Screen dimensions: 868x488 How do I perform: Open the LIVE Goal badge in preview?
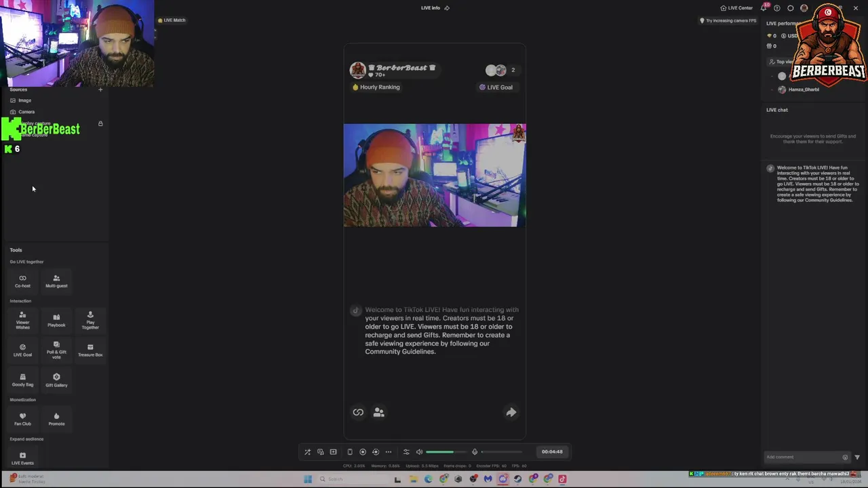coord(496,87)
